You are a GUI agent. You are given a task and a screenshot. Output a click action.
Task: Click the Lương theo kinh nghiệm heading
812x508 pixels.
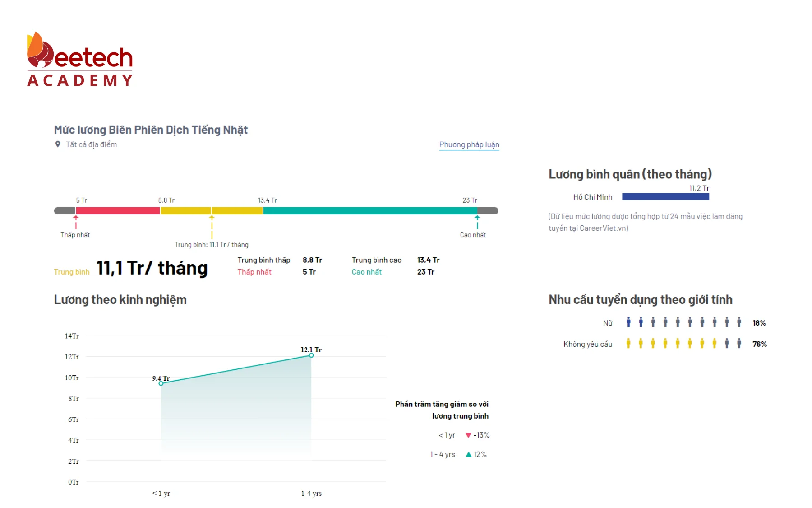pos(120,300)
